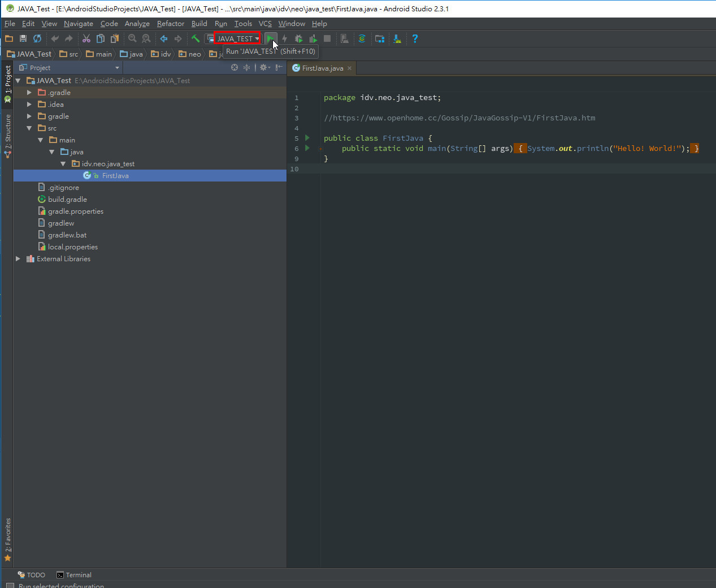
Task: Run JAVA_TEST with the green play button
Action: pyautogui.click(x=271, y=38)
